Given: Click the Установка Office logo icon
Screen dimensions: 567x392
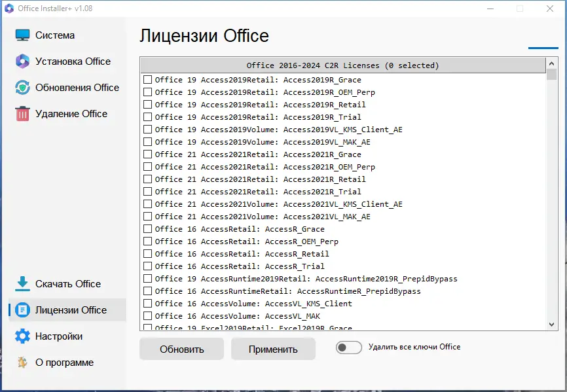Looking at the screenshot, I should click(x=23, y=62).
